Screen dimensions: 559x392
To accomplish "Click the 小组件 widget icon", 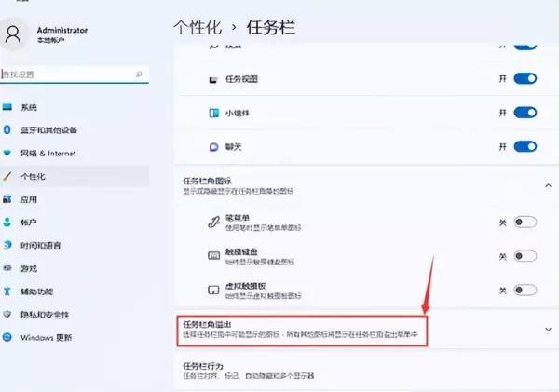I will tap(213, 114).
